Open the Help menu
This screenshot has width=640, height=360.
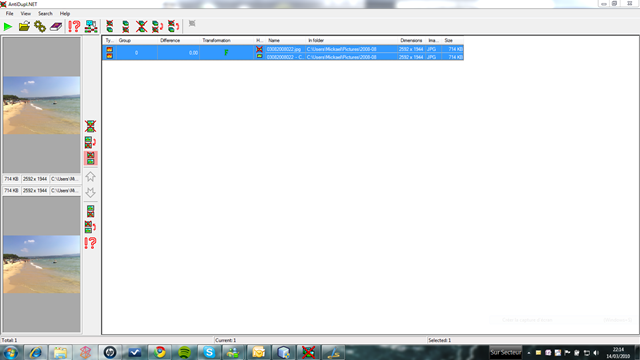[x=65, y=13]
